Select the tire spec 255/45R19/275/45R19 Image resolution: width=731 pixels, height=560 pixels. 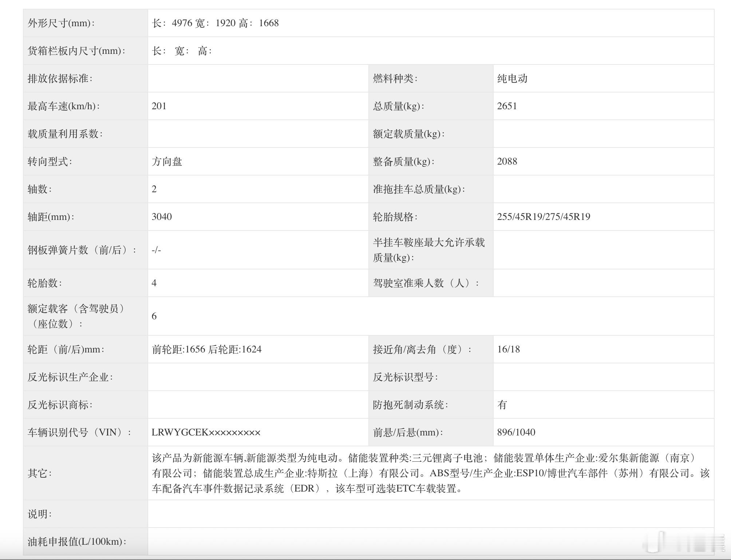[544, 217]
